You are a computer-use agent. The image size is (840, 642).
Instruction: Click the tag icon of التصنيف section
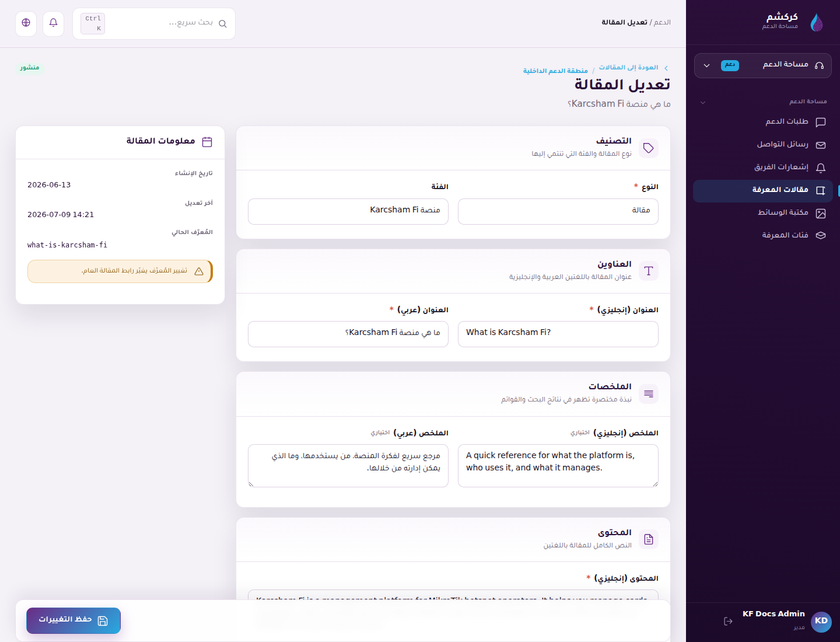coord(649,148)
